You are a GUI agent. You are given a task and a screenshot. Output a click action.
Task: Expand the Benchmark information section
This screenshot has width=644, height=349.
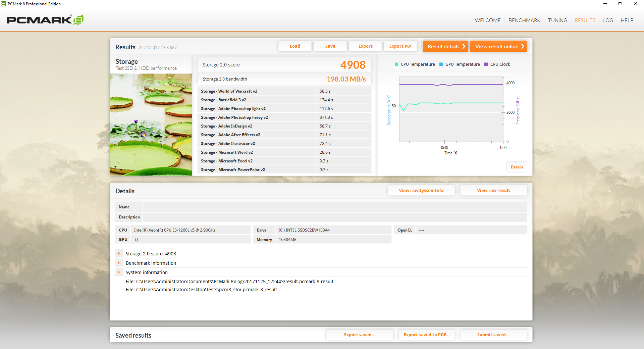119,263
